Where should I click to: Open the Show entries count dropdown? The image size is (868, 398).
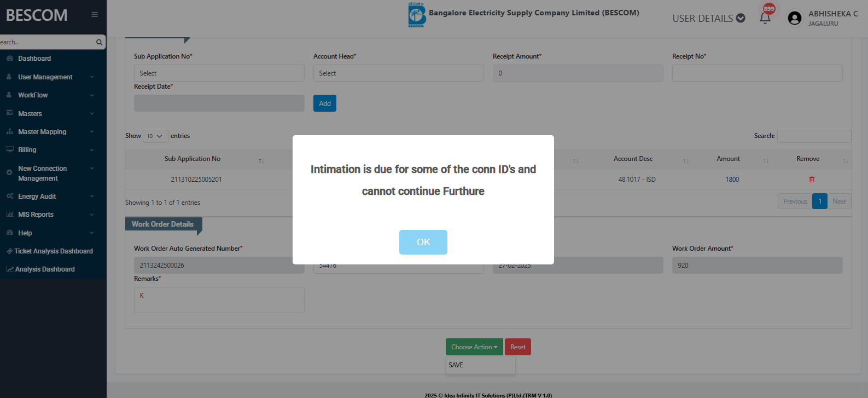tap(155, 136)
